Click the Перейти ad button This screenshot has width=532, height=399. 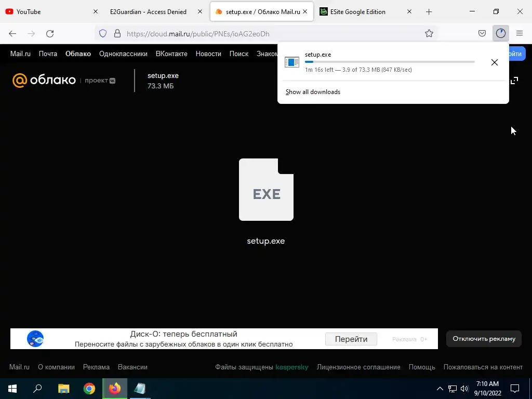point(351,339)
